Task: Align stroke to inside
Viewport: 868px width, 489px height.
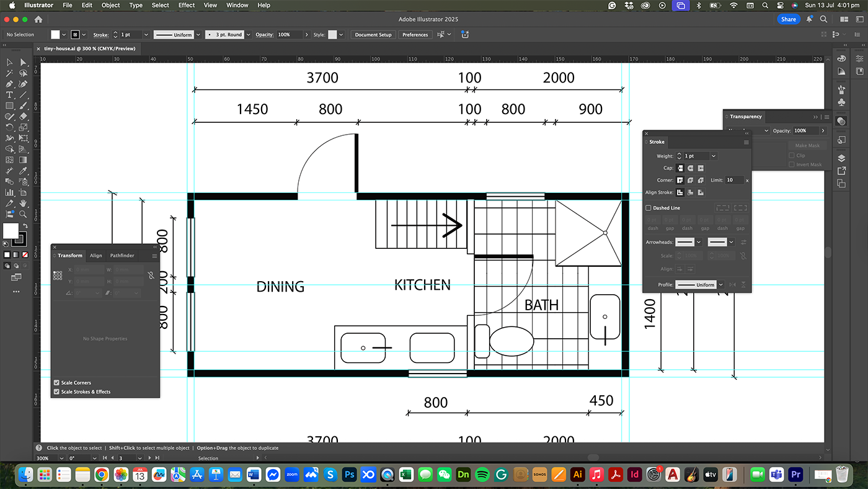Action: [690, 192]
